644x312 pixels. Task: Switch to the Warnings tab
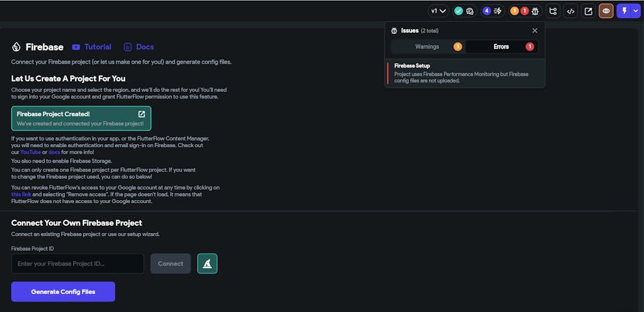pos(427,46)
